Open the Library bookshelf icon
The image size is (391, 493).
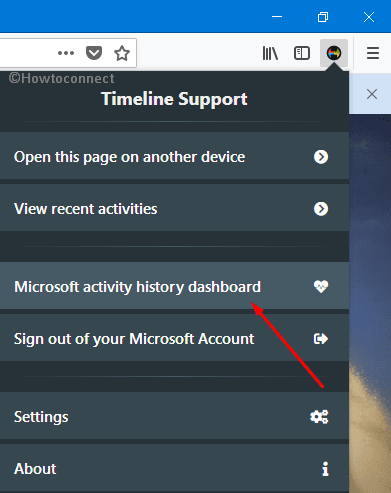[x=270, y=53]
